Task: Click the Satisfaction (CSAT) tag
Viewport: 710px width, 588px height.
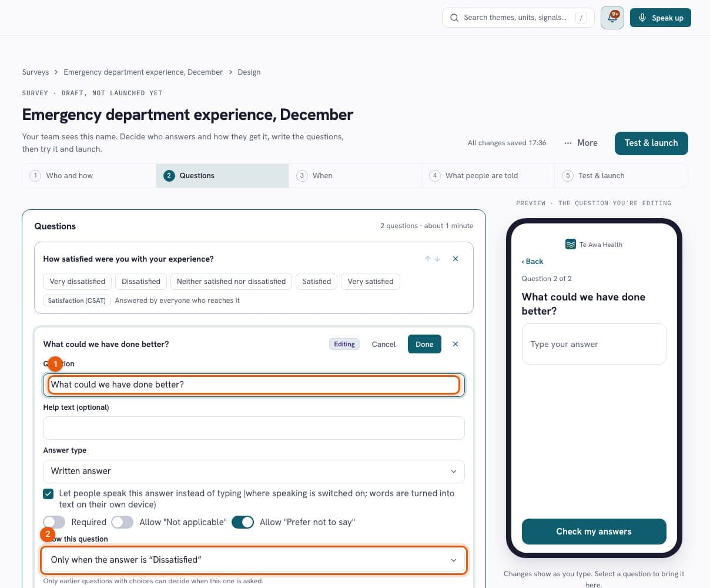Action: coord(76,300)
